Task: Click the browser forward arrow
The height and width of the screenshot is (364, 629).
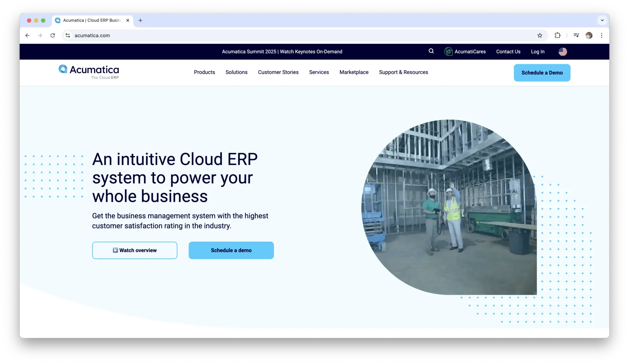Action: click(40, 35)
